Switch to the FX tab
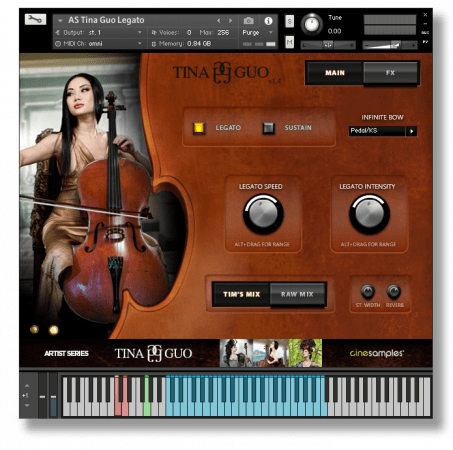Image resolution: width=453 pixels, height=450 pixels. [390, 73]
